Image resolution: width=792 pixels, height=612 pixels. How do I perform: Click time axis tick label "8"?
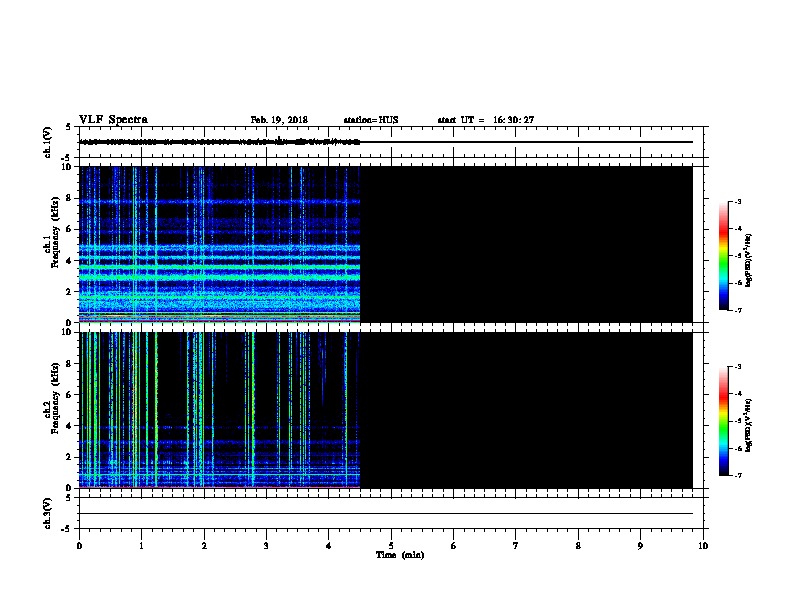pos(578,545)
